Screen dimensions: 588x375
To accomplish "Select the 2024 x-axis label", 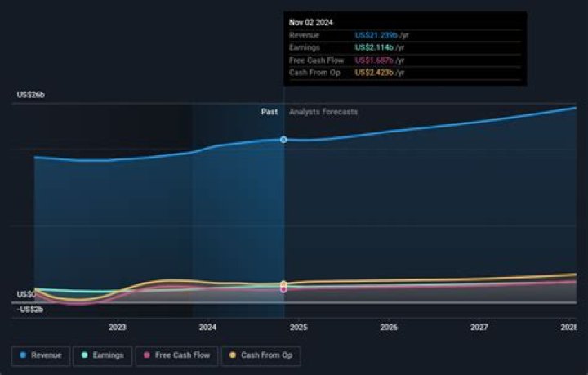I will (207, 328).
